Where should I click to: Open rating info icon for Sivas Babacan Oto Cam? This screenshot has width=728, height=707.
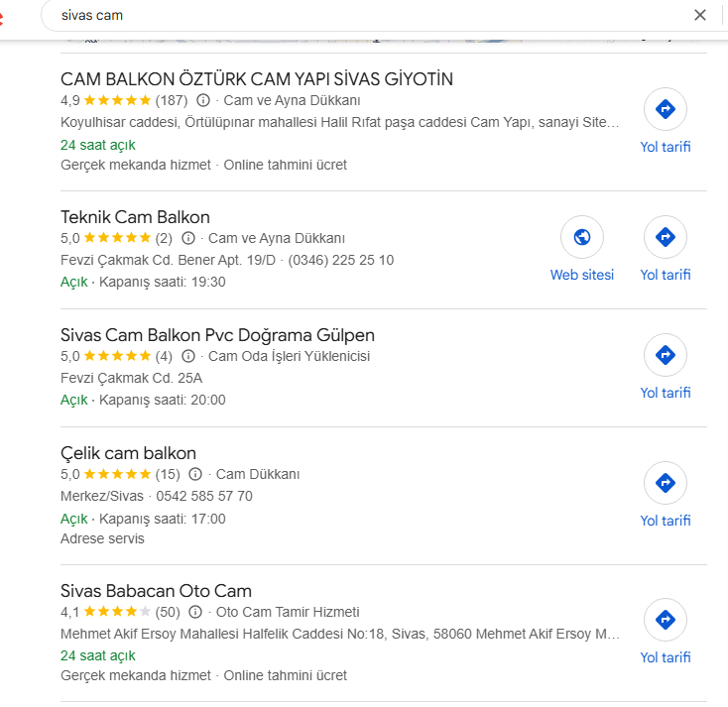[x=195, y=612]
